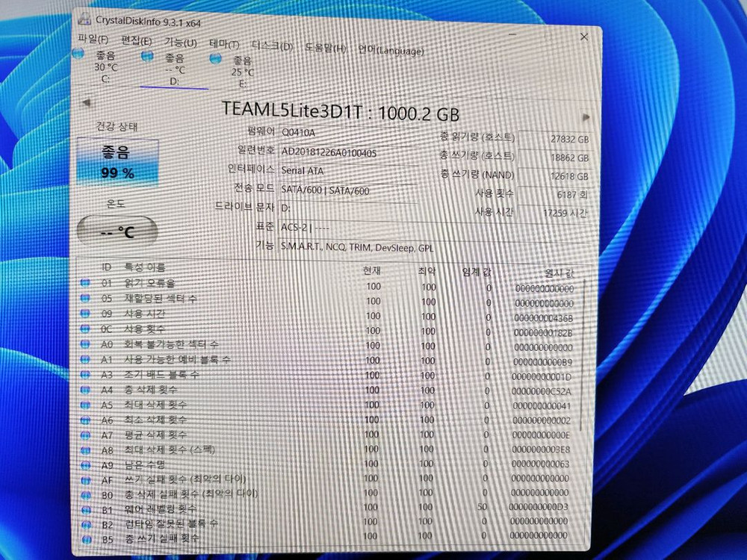747x560 pixels.
Task: Click status orb of attribute A6 최소 삭제 횟수
Action: (x=85, y=420)
